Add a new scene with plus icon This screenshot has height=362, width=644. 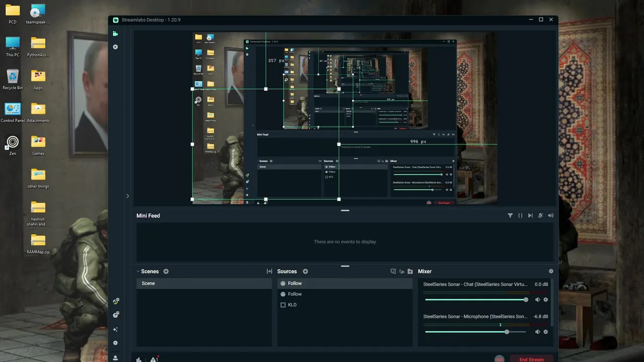point(166,271)
